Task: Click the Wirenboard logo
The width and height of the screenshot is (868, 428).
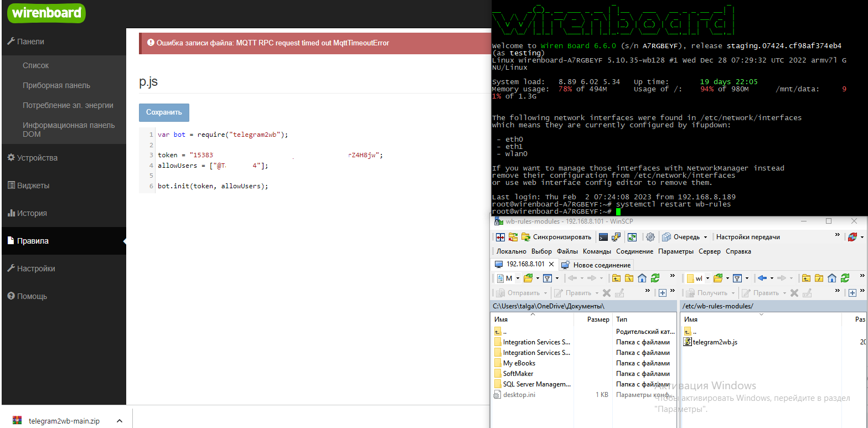Action: pyautogui.click(x=46, y=13)
